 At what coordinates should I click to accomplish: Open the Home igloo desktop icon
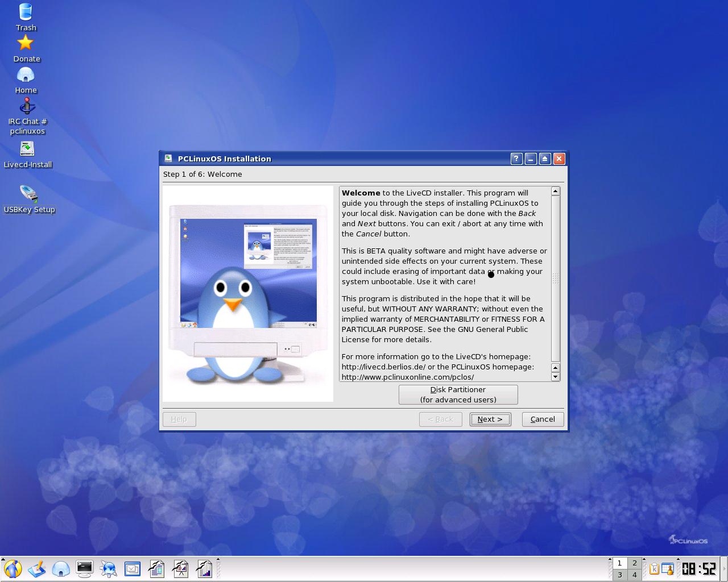click(x=26, y=80)
